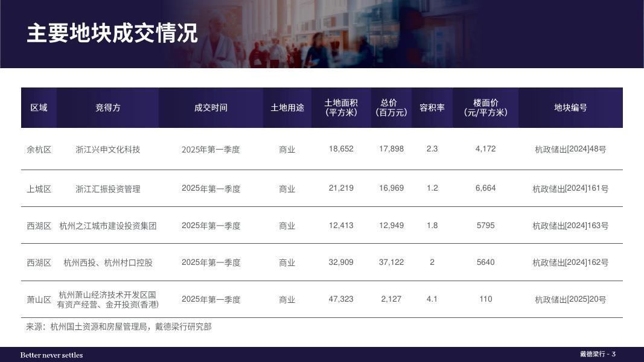
Task: Select bidder 杭州西投、杭州村口控股
Action: pos(107,262)
